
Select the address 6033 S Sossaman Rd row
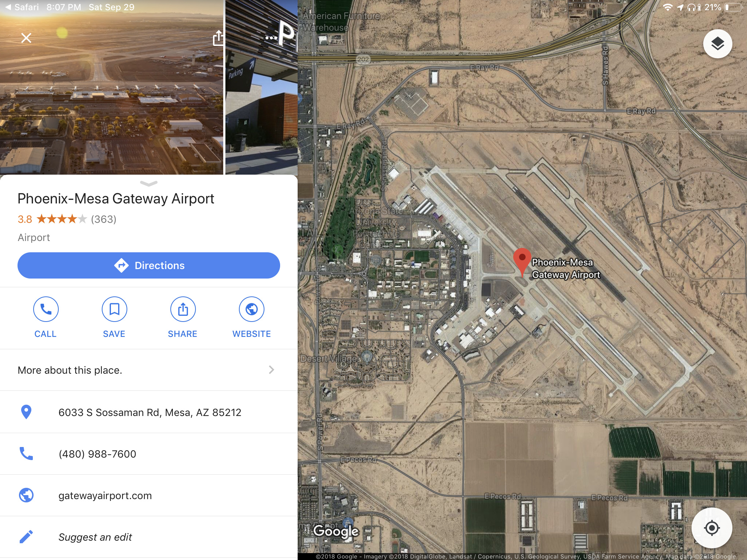(x=149, y=412)
